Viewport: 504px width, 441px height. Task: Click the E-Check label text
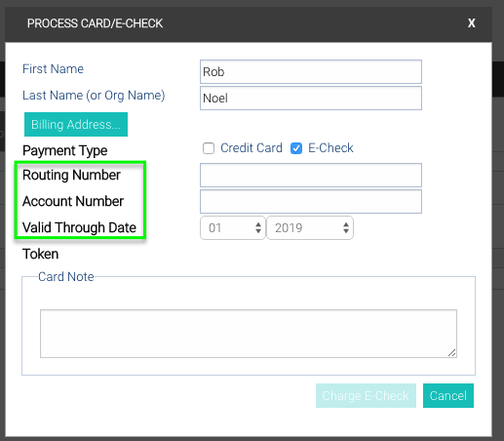[x=330, y=148]
